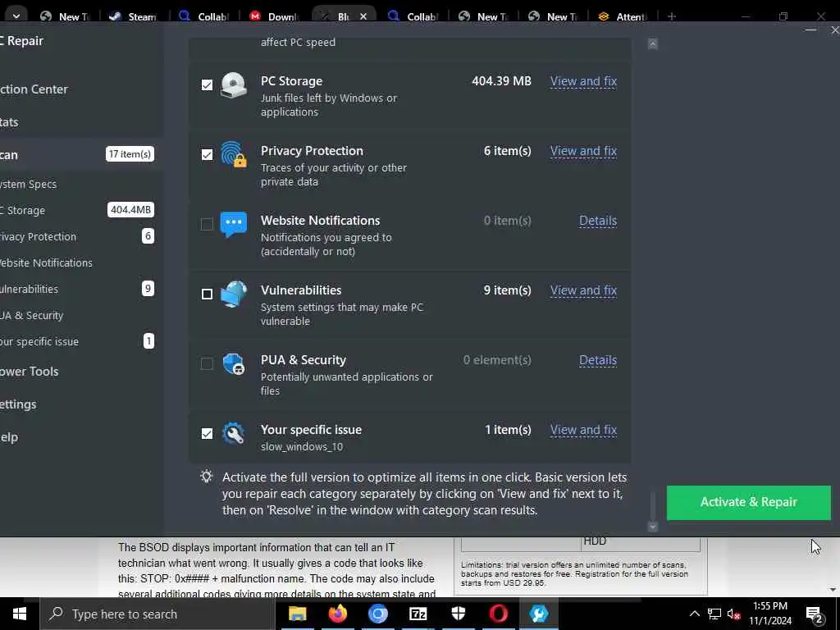Toggle the Website Notifications checkbox
Image resolution: width=840 pixels, height=630 pixels.
coord(207,224)
